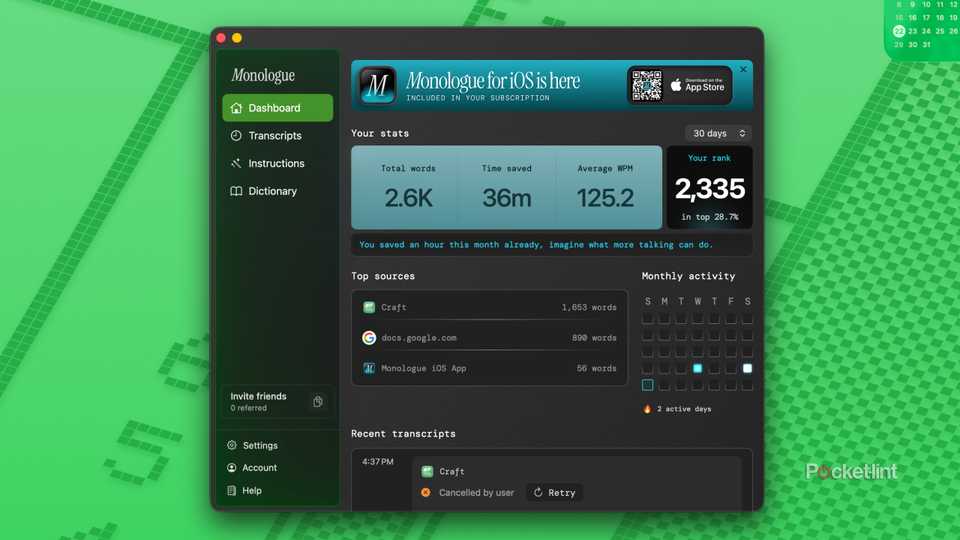
Task: Open the Account page
Action: click(x=259, y=468)
